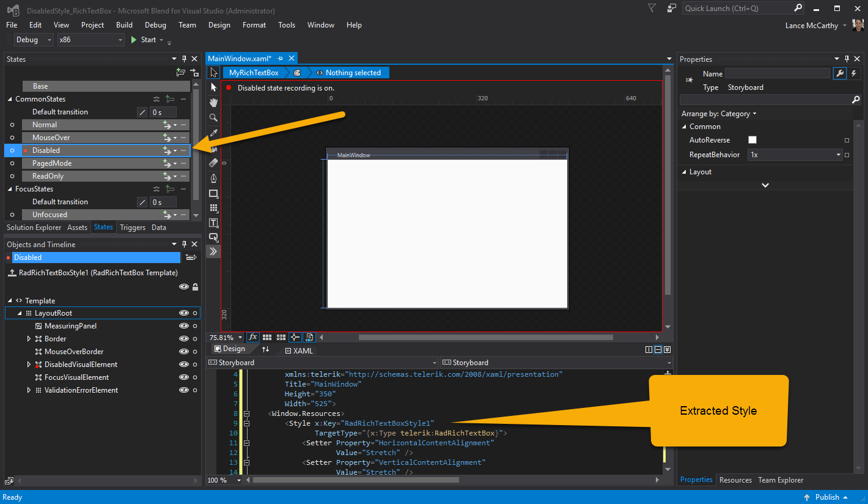Expand the Border tree node
This screenshot has width=868, height=504.
click(x=29, y=339)
